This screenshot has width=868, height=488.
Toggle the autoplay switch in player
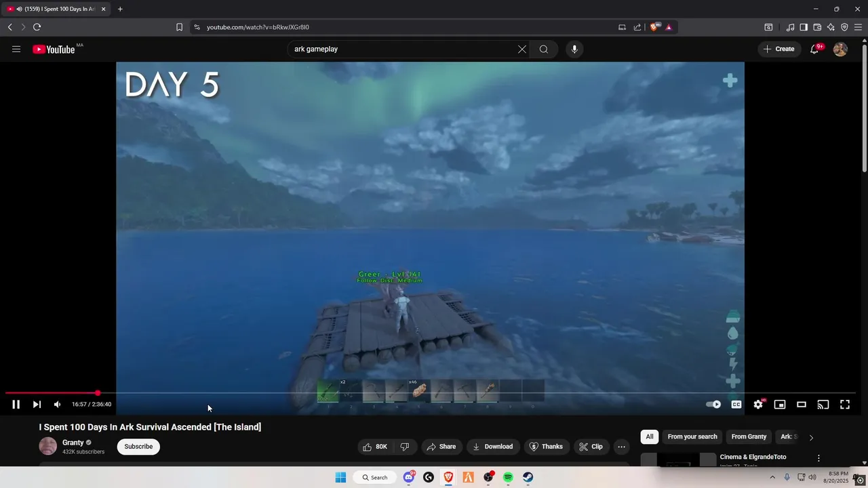(x=713, y=405)
